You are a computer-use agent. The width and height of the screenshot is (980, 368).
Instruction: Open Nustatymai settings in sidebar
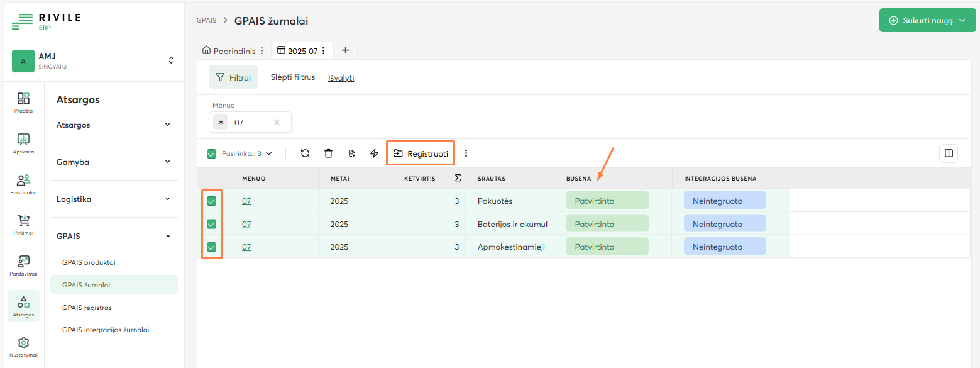[x=23, y=347]
